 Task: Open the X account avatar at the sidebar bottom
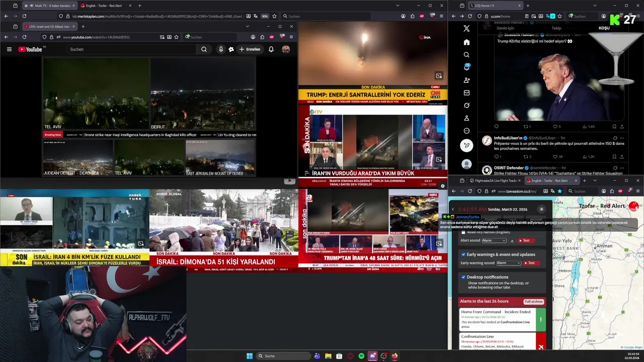(x=466, y=164)
